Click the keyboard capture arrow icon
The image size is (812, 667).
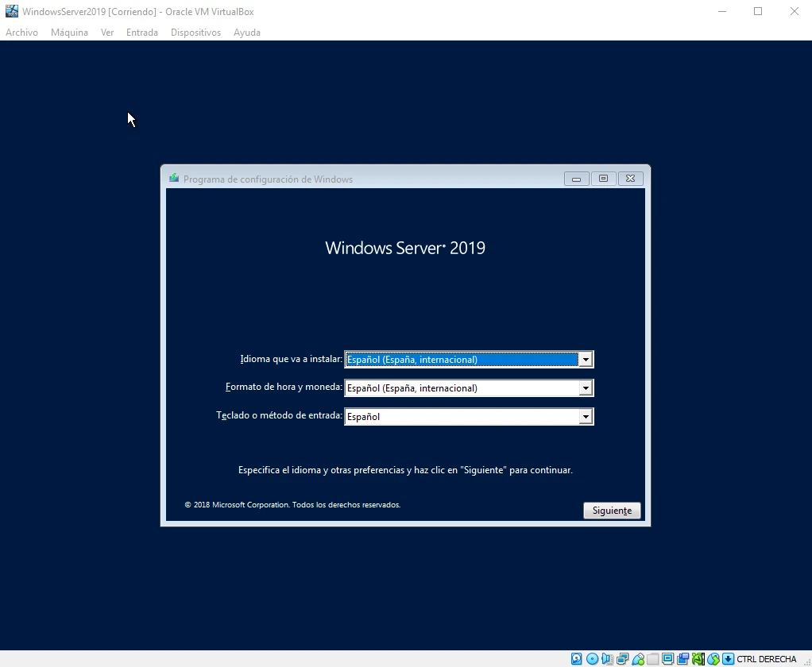[728, 659]
